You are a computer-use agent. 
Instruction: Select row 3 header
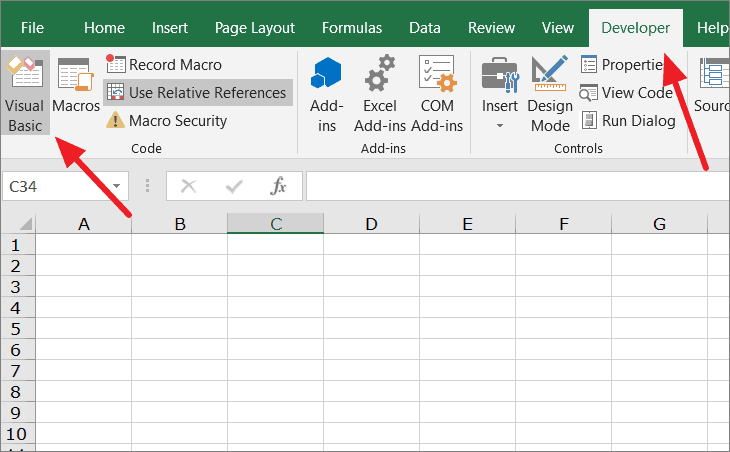point(18,286)
